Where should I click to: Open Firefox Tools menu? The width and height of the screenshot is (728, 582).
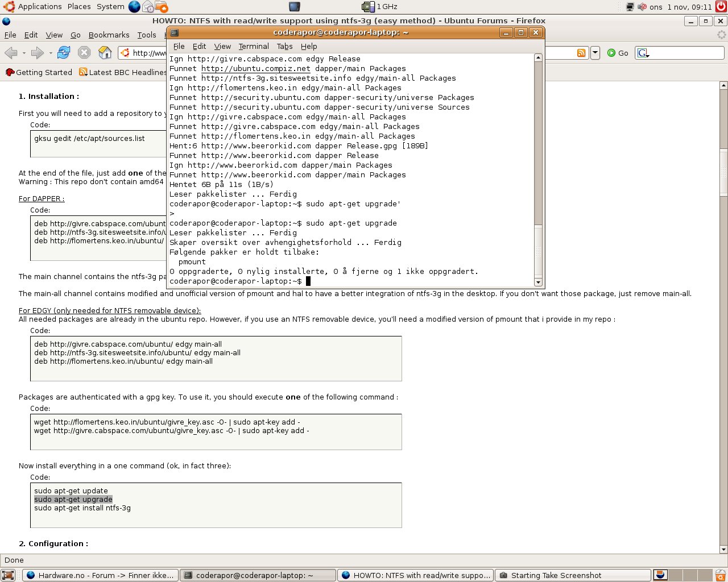pos(147,35)
